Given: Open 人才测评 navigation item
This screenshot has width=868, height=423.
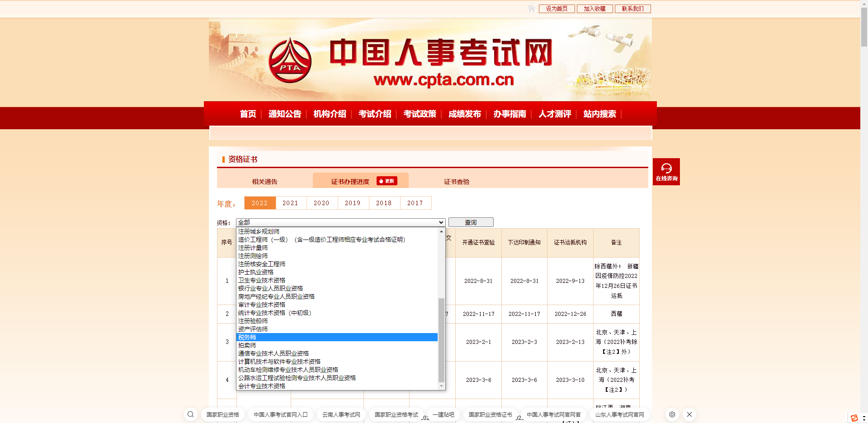Looking at the screenshot, I should 555,114.
